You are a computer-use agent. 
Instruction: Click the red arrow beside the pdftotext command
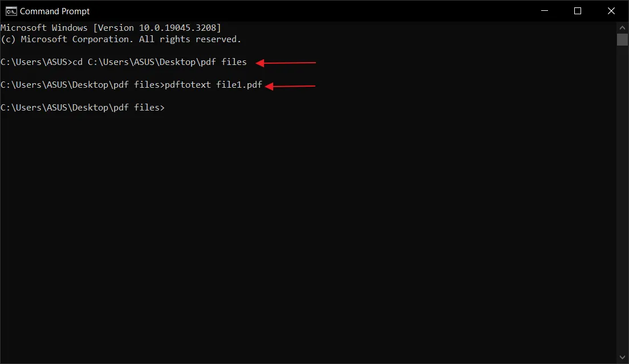pyautogui.click(x=291, y=86)
